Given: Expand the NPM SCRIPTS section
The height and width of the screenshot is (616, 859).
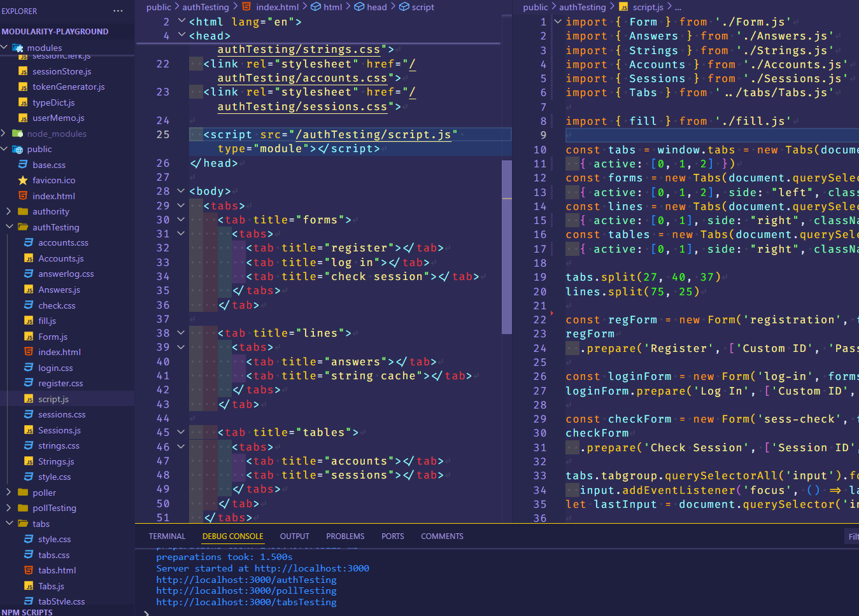Looking at the screenshot, I should click(27, 612).
